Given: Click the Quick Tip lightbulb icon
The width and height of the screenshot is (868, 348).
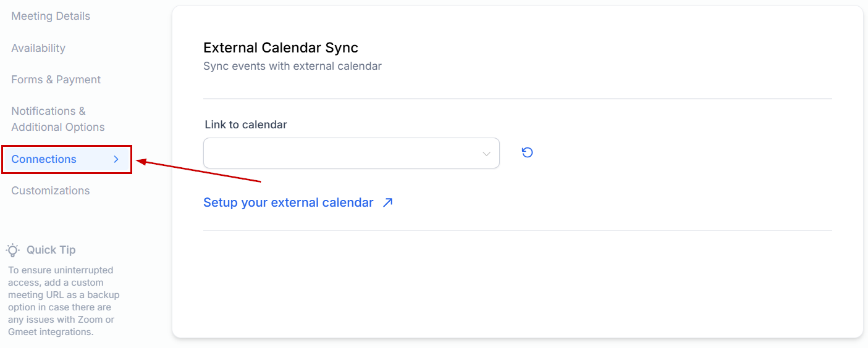Looking at the screenshot, I should [13, 250].
